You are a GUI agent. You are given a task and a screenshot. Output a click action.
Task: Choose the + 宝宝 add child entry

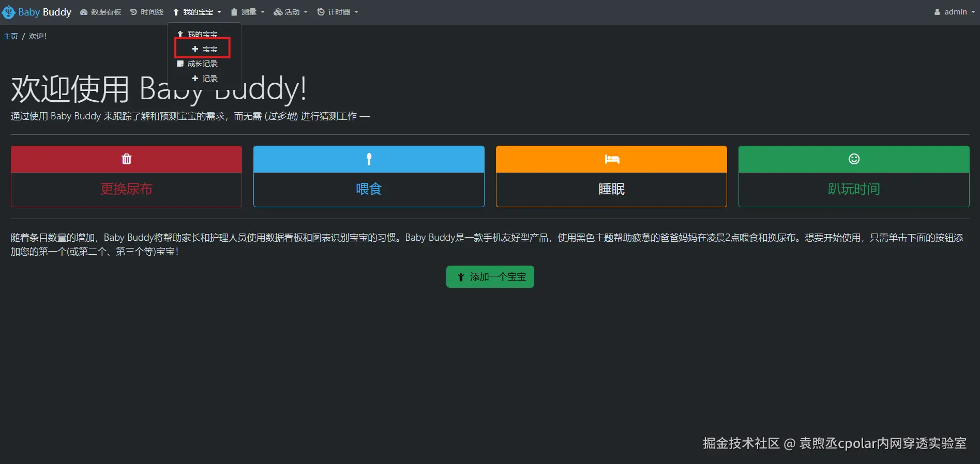[204, 49]
